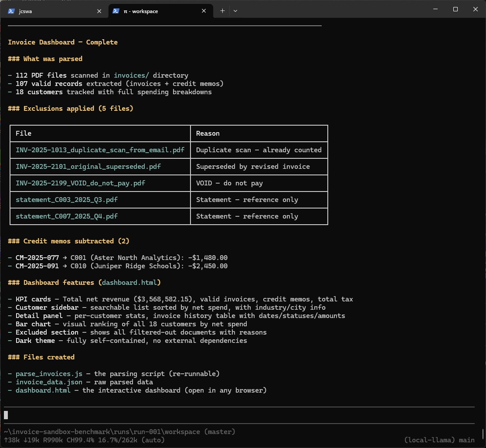
Task: Click '### Exclusions applied (5 files)' heading
Action: (x=70, y=109)
